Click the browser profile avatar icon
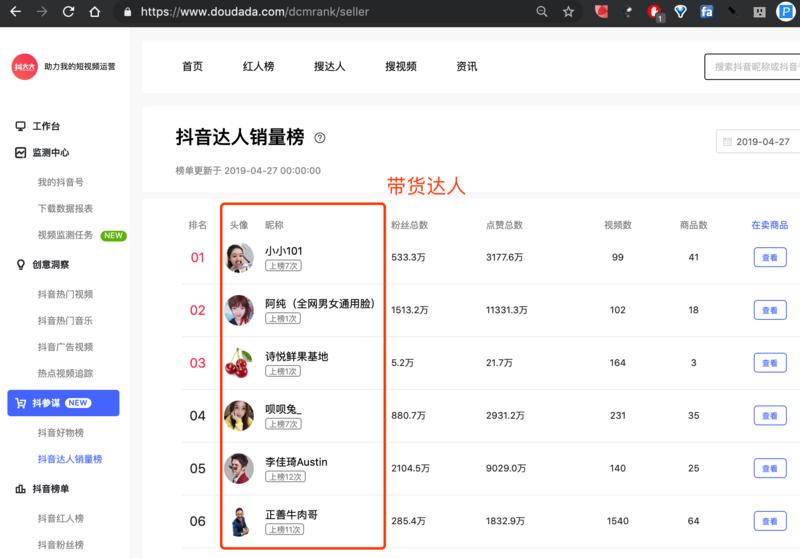 point(786,11)
